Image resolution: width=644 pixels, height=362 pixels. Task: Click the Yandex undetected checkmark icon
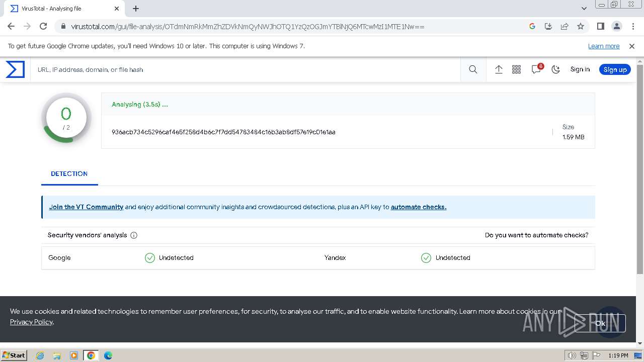pyautogui.click(x=426, y=258)
